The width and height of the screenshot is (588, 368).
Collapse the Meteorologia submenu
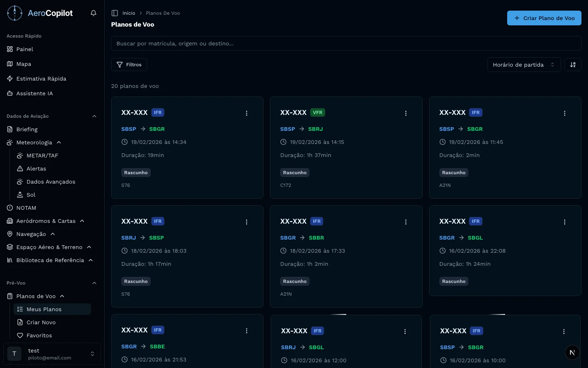(59, 142)
